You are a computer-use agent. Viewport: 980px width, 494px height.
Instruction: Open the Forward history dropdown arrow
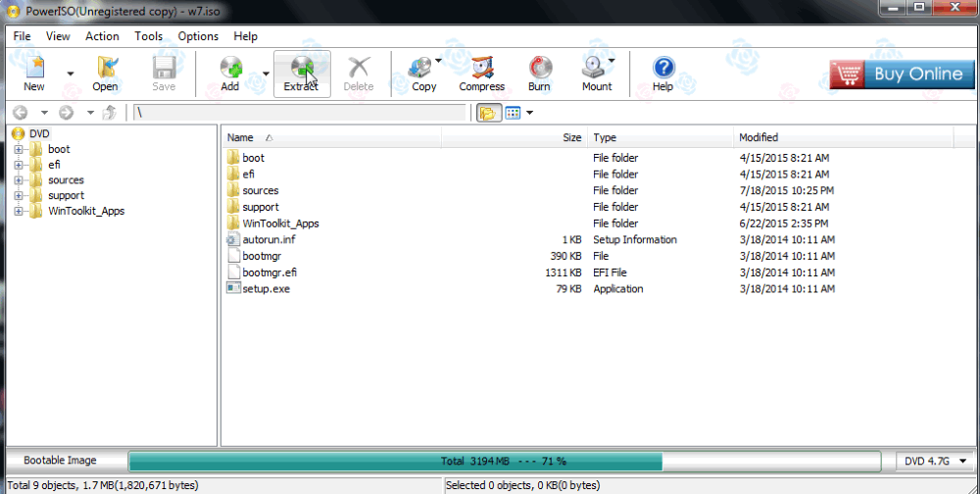click(x=90, y=113)
